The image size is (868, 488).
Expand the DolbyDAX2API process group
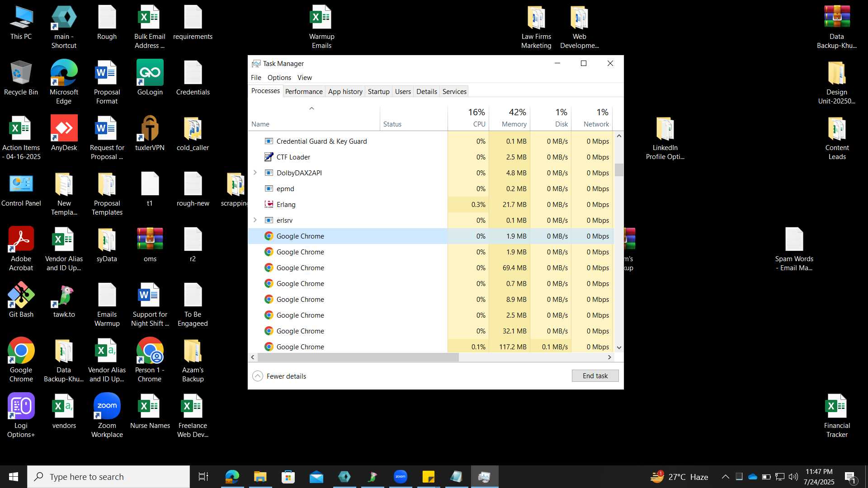point(255,173)
